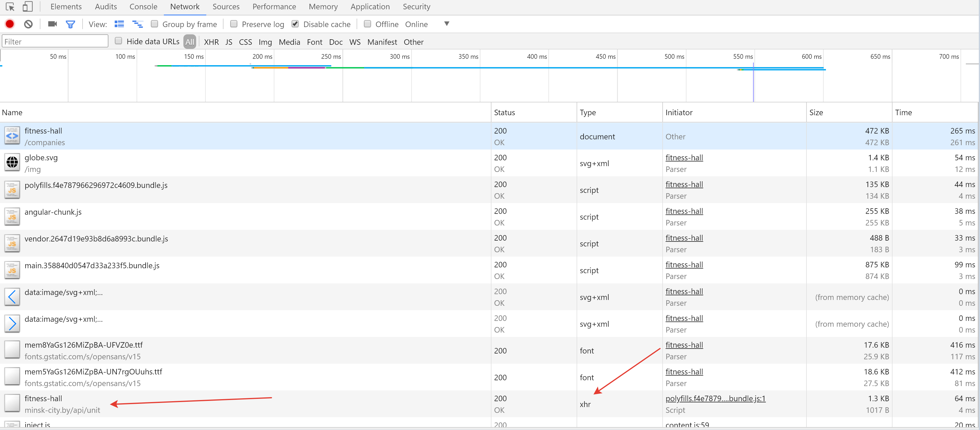
Task: Open the Online throttling selector
Action: click(416, 24)
